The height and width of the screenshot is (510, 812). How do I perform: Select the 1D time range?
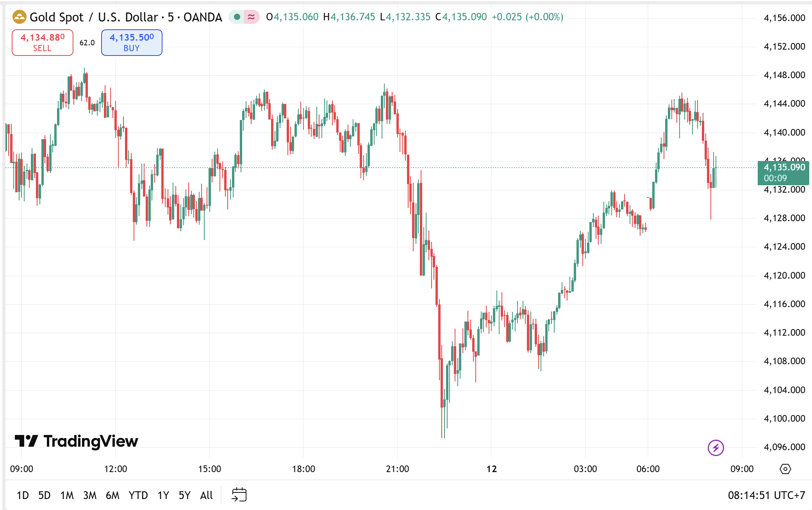point(23,495)
